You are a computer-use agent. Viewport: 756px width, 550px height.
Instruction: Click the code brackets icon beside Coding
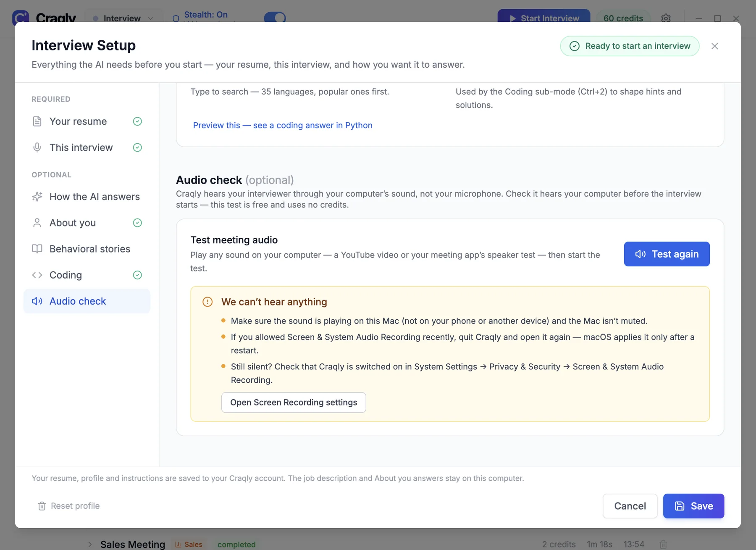[x=37, y=275]
